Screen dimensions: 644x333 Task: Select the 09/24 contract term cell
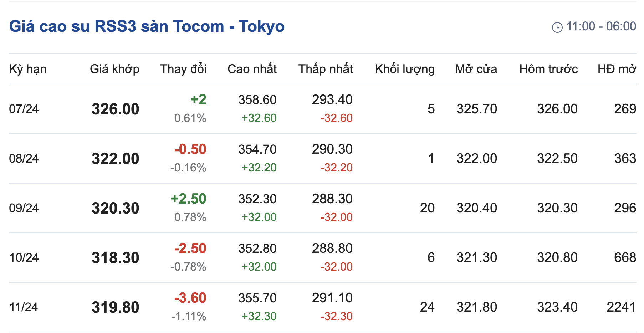click(24, 208)
